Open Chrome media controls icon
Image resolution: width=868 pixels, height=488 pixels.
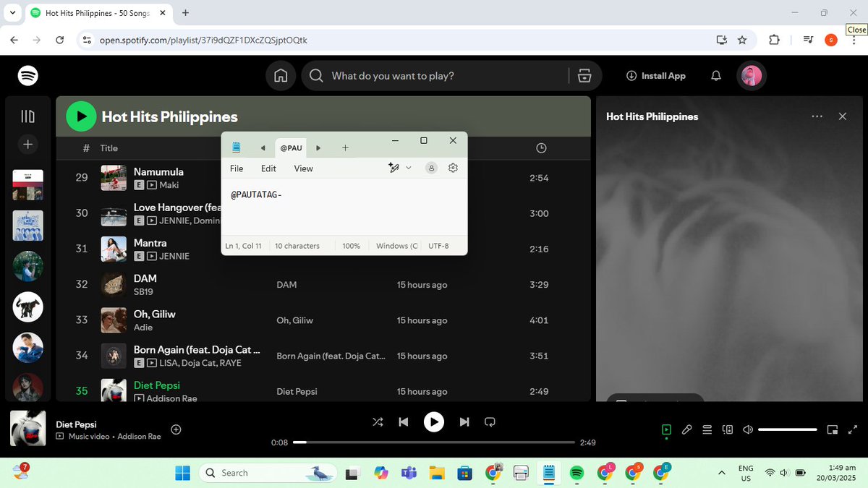[808, 40]
